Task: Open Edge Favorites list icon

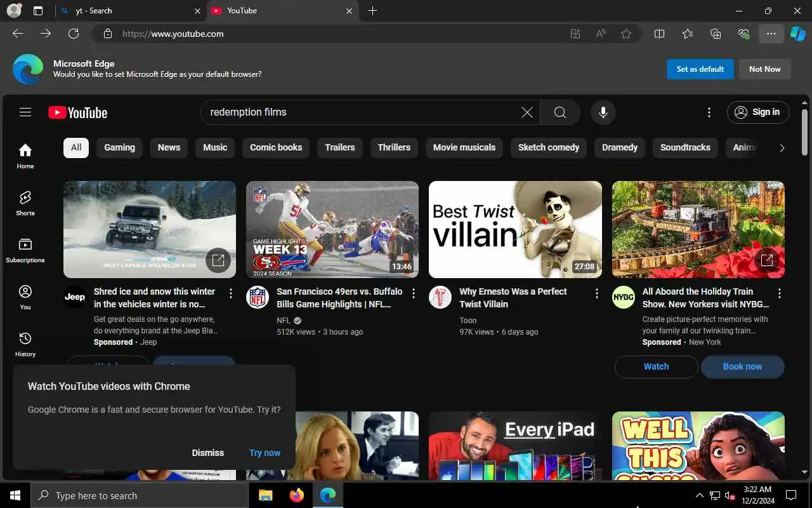Action: point(688,34)
